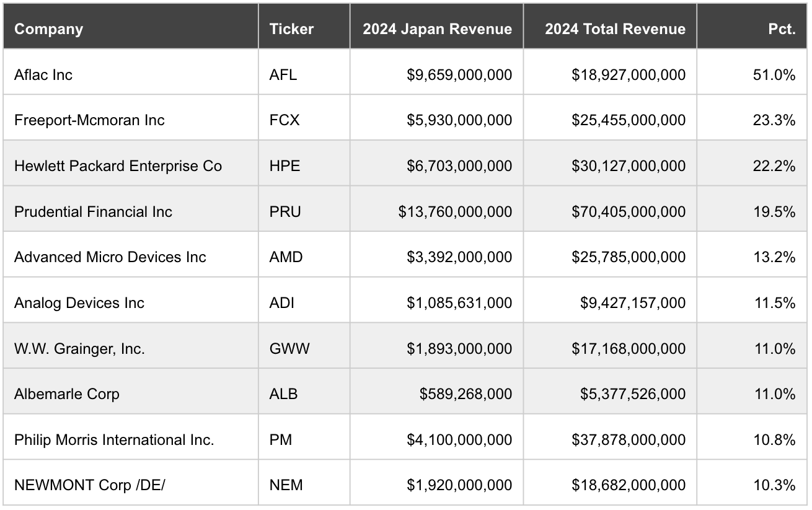Click Japan revenue $1,893,000,000
Viewport: 812px width, 510px height.
tap(436, 346)
